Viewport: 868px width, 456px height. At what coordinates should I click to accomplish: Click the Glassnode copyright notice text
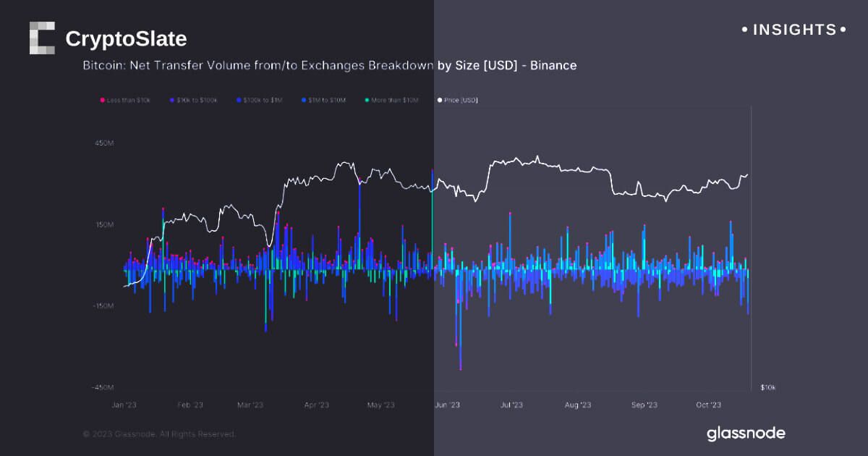[159, 434]
